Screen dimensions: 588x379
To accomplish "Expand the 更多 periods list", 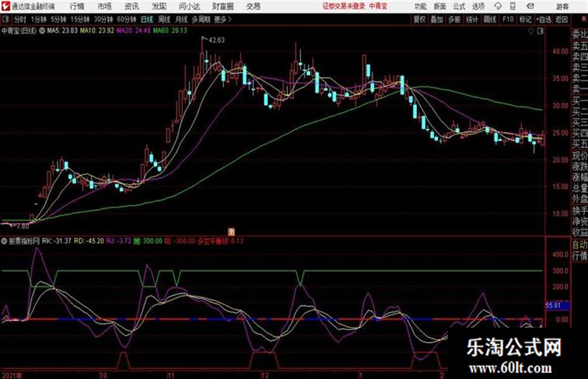I will tap(223, 19).
